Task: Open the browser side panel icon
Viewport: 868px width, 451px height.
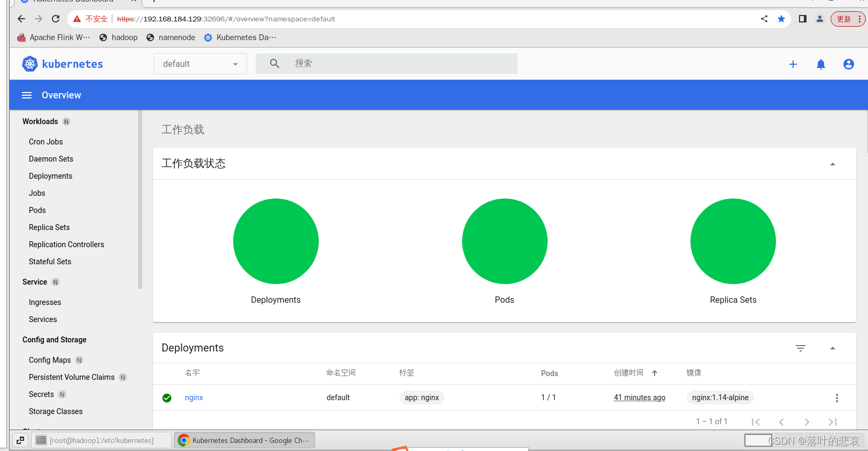Action: pos(802,19)
